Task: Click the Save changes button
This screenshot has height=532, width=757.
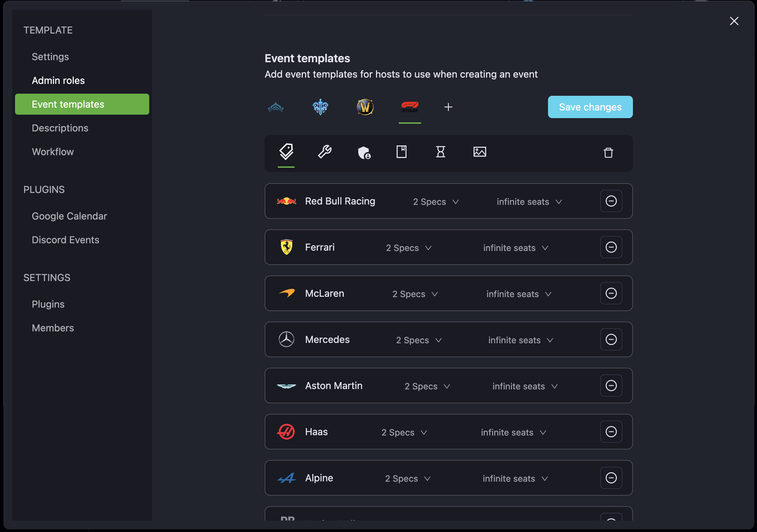Action: pos(590,107)
